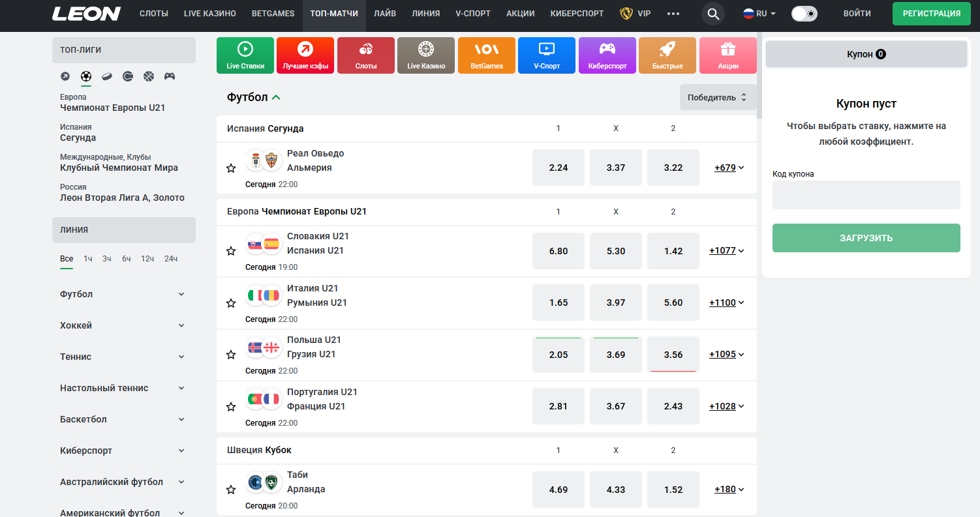This screenshot has width=980, height=517.
Task: Open the Live Казино roulette tile
Action: click(426, 55)
